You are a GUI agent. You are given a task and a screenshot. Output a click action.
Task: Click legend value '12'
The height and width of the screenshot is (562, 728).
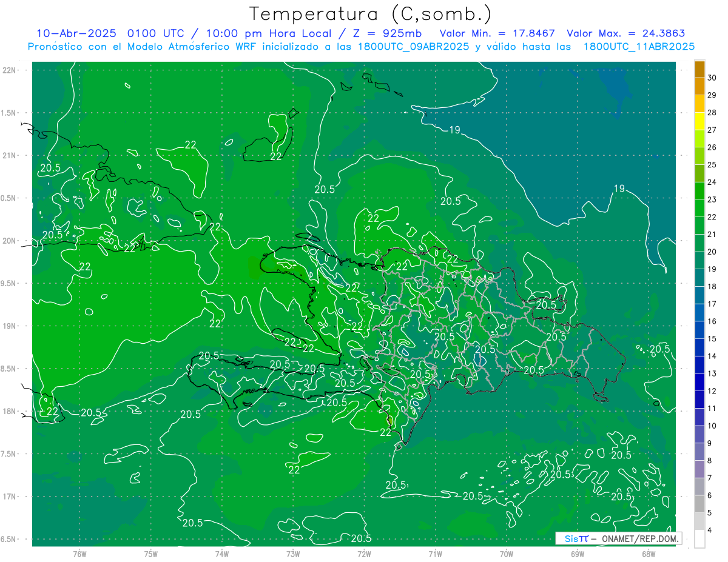point(712,391)
